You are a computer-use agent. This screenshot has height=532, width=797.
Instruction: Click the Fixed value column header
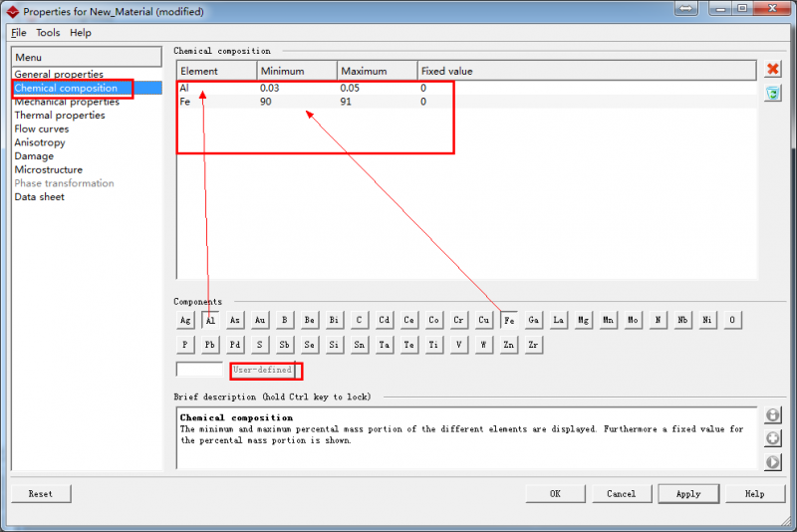coord(587,71)
